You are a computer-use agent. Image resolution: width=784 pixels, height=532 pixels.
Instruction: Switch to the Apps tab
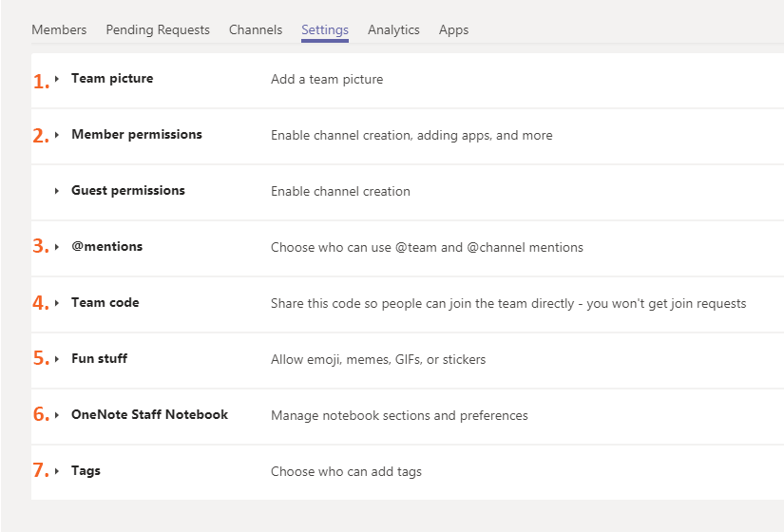tap(453, 29)
